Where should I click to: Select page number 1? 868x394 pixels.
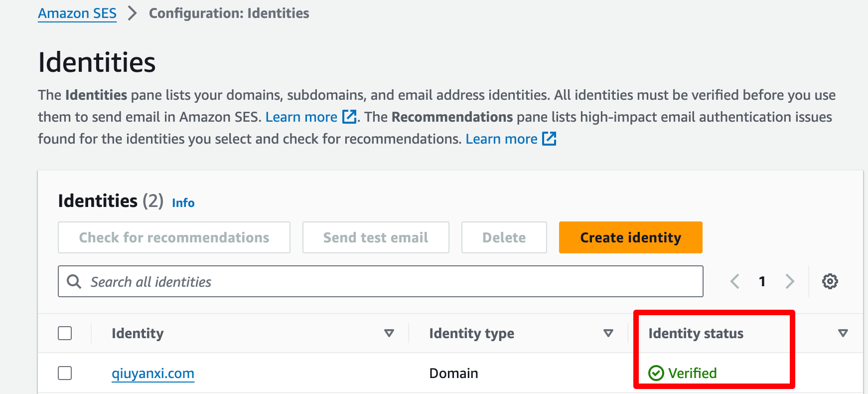click(x=762, y=281)
